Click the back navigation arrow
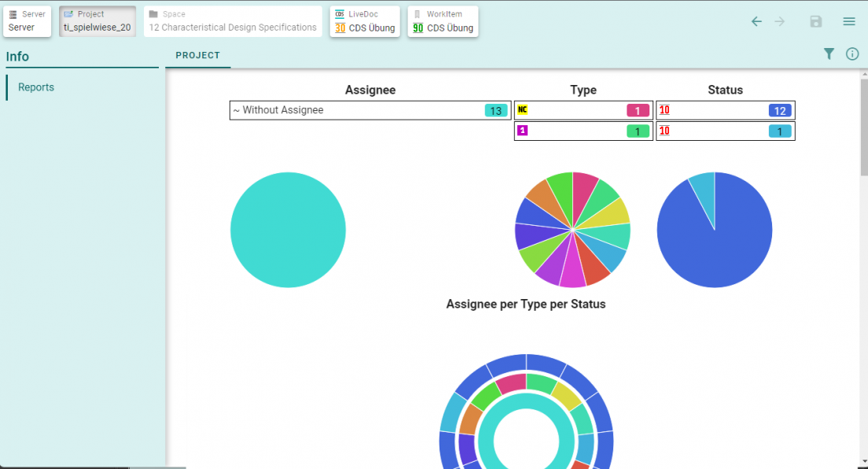868x469 pixels. coord(756,22)
